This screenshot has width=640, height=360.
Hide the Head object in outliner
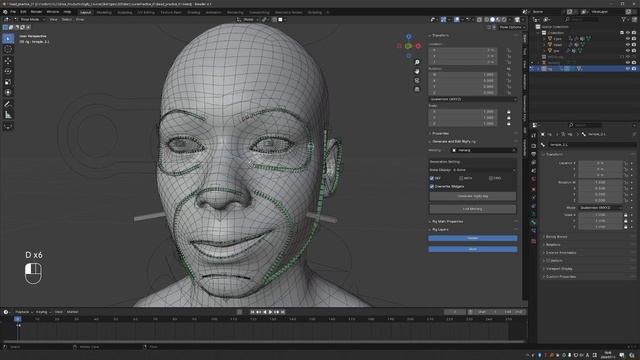pyautogui.click(x=628, y=45)
